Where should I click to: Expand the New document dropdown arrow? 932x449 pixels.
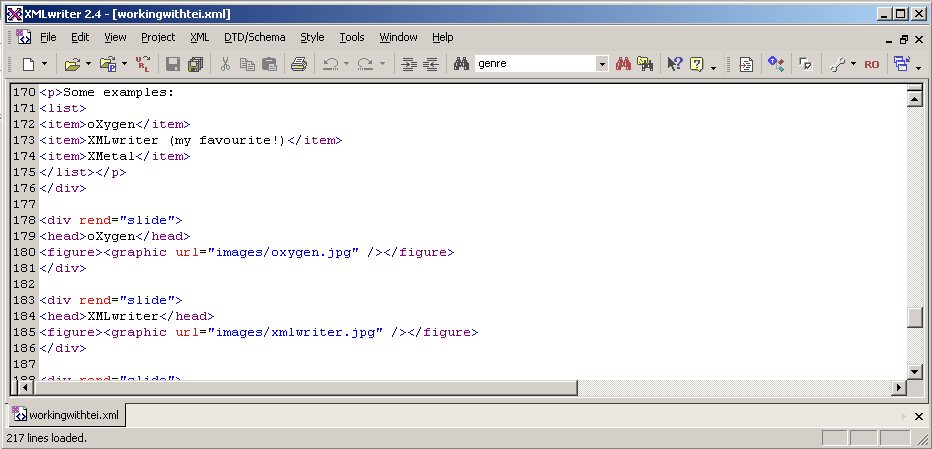(x=45, y=64)
